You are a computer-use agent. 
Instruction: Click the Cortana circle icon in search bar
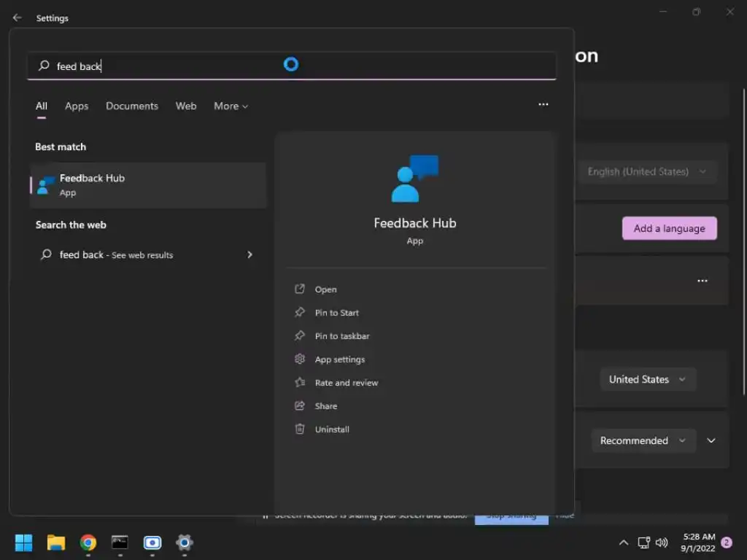(x=290, y=64)
